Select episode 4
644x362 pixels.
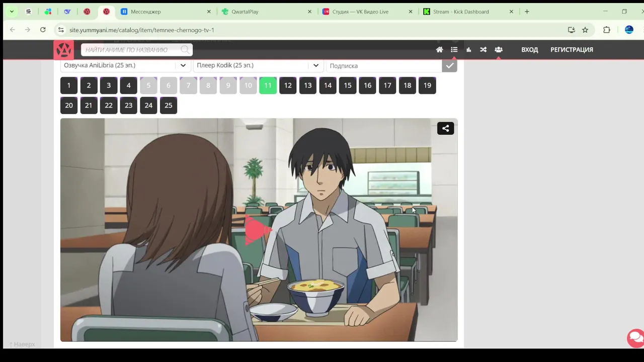[x=128, y=85]
